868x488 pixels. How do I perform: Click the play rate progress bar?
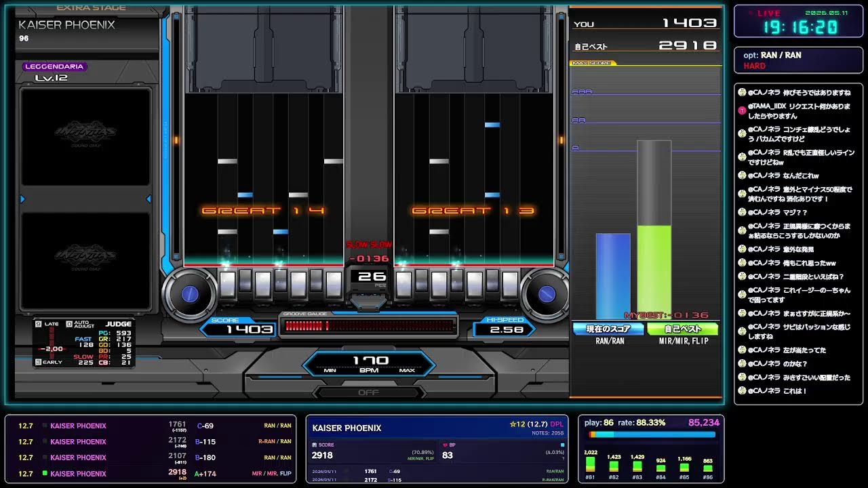[651, 434]
